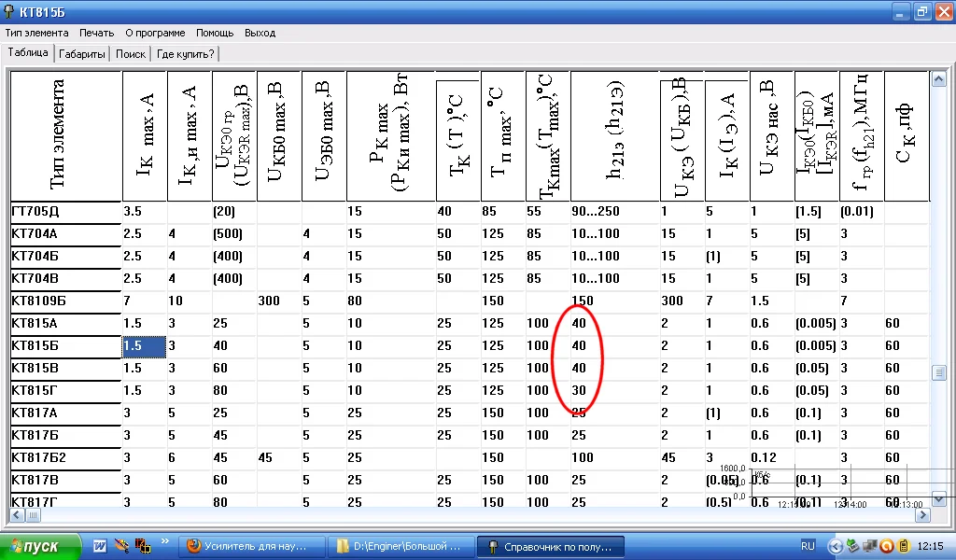
Task: Click the vertical scrollbar up arrow
Action: [x=939, y=78]
